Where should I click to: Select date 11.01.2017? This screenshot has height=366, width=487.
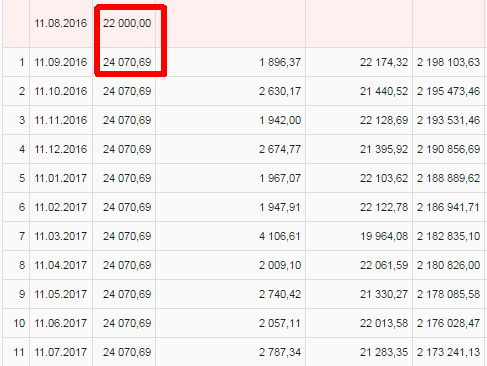[61, 178]
